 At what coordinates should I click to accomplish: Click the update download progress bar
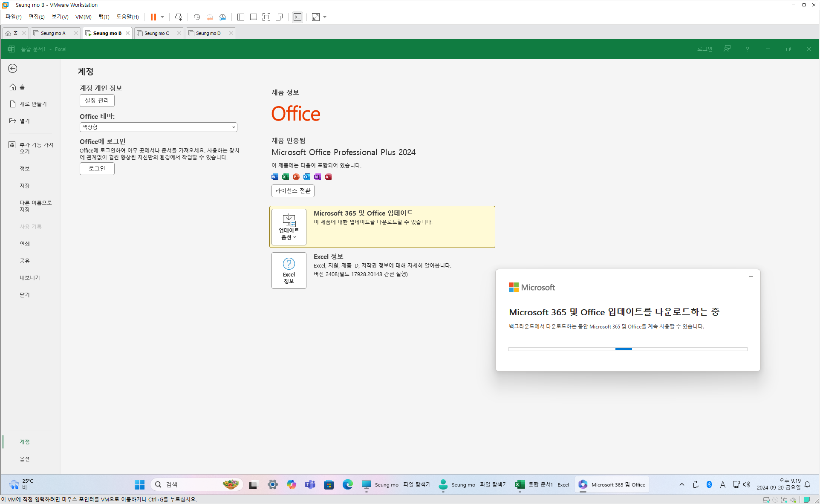pyautogui.click(x=627, y=349)
